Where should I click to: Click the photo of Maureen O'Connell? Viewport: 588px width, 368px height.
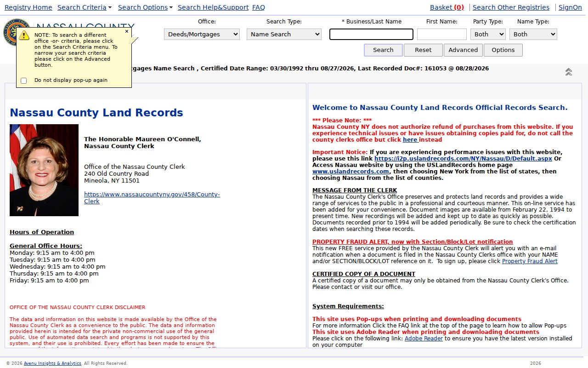pyautogui.click(x=44, y=170)
